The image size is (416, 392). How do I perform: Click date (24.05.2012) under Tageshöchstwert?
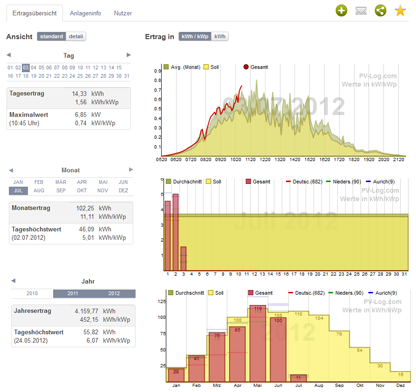pyautogui.click(x=31, y=341)
